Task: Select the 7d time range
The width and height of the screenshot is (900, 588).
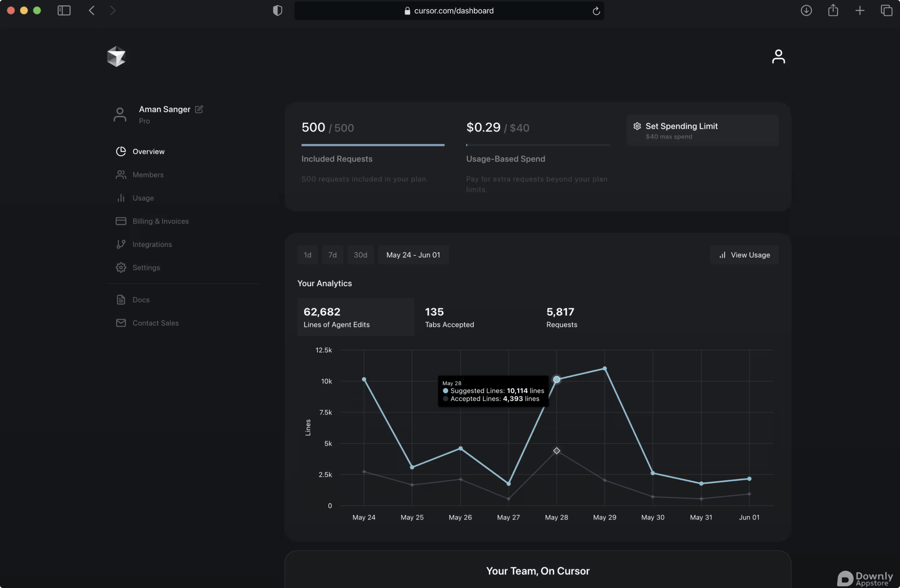Action: pos(332,255)
